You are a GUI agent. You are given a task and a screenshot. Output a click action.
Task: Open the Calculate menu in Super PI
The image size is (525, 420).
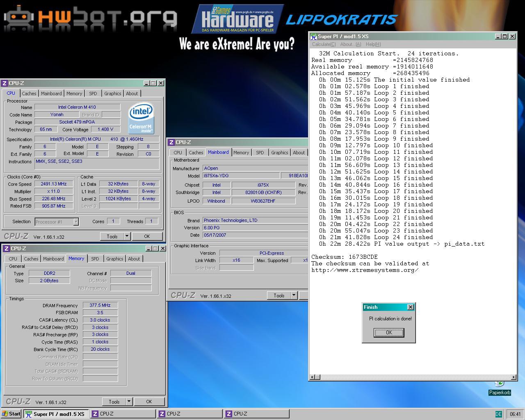pyautogui.click(x=324, y=44)
